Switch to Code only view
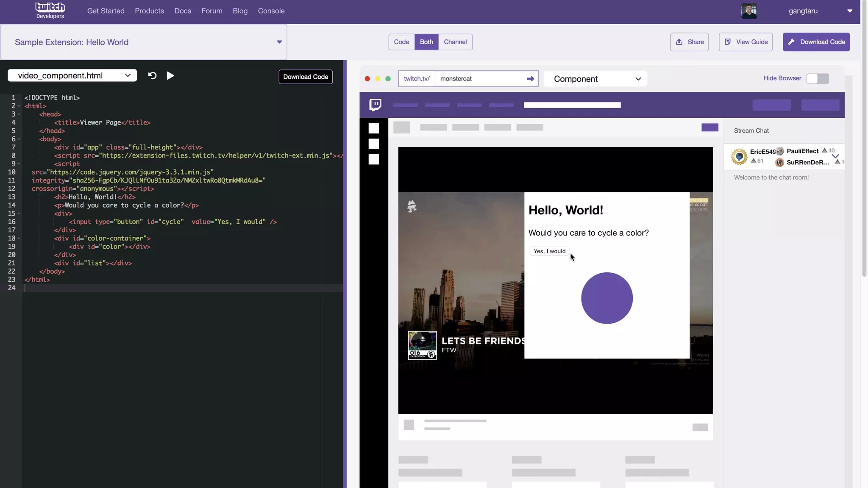The image size is (868, 488). [401, 42]
